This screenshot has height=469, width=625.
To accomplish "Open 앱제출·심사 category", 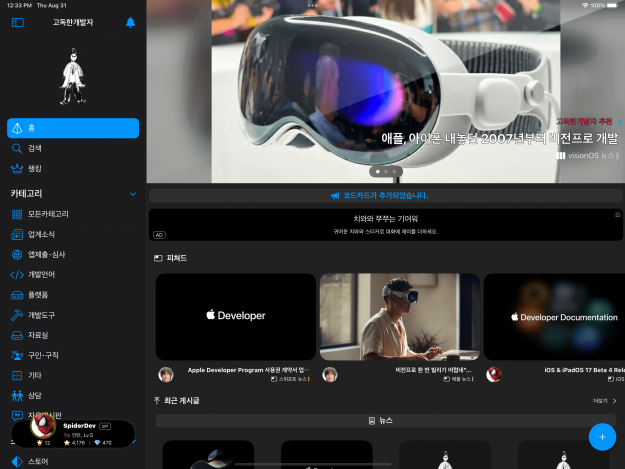I will point(46,254).
